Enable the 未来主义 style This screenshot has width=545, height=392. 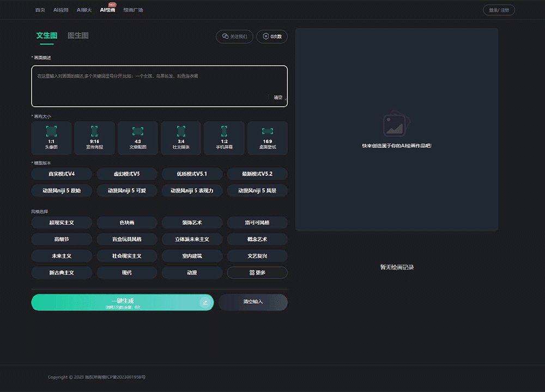62,256
